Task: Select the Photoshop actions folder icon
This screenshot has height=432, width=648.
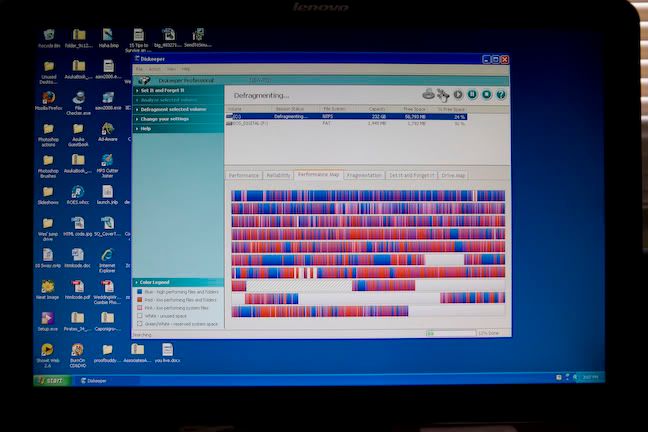Action: (48, 135)
